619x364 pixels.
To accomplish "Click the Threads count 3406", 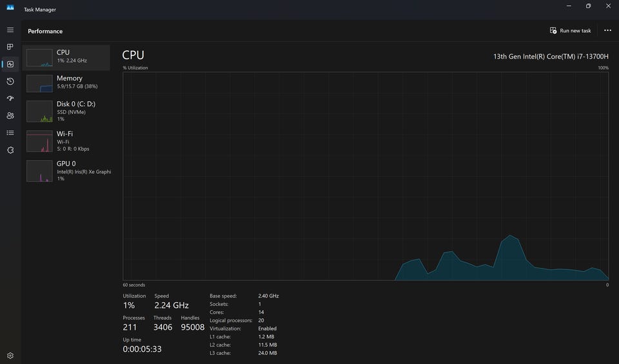I will click(x=162, y=327).
